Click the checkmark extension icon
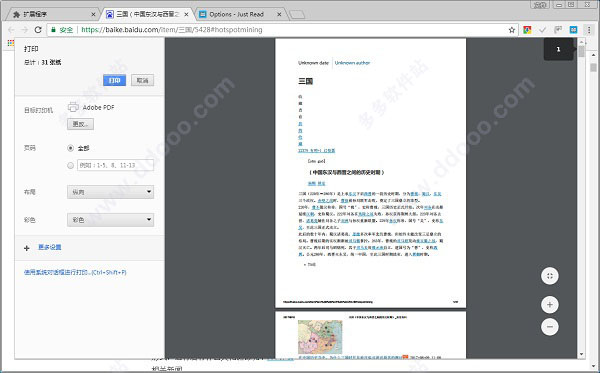The image size is (600, 373). 543,30
